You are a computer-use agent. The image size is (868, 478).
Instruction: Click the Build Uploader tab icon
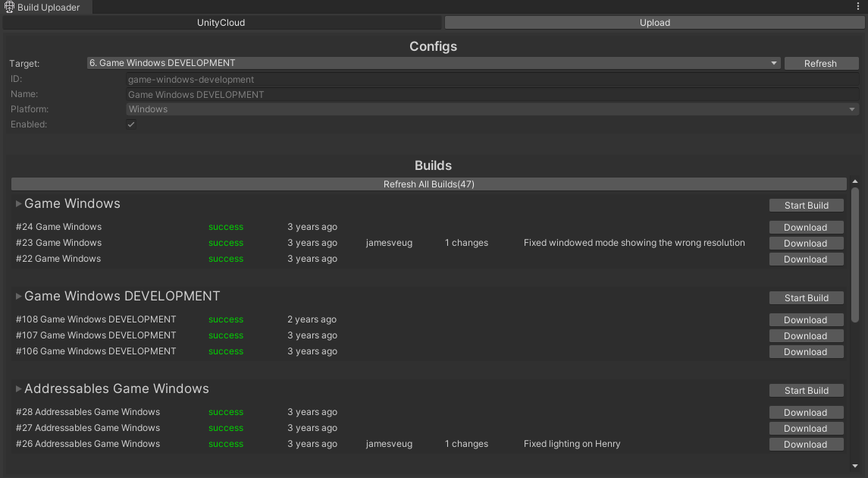point(8,8)
